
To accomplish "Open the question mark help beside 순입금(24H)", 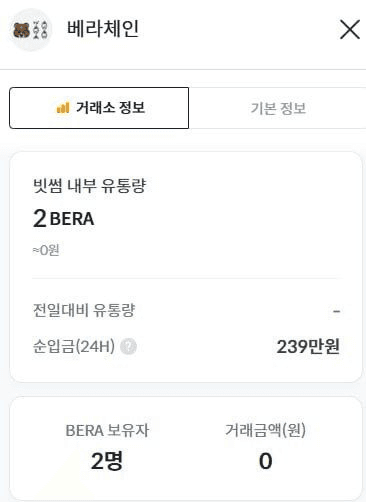I will tap(128, 346).
